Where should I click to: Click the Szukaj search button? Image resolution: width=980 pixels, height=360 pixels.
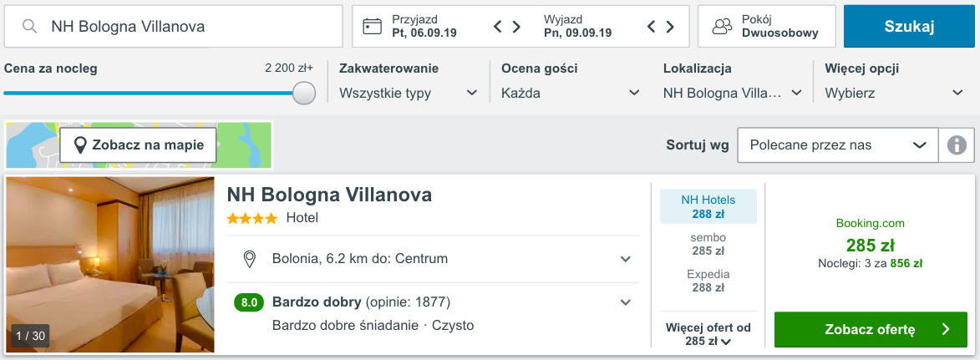click(x=909, y=26)
